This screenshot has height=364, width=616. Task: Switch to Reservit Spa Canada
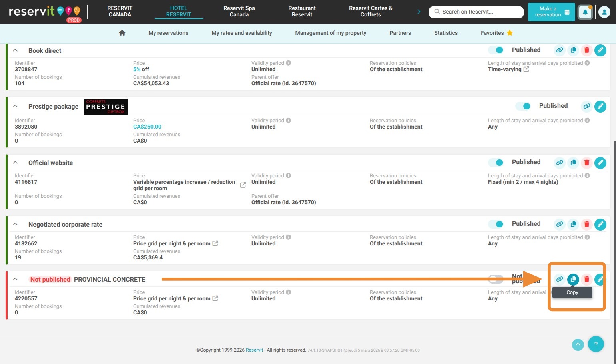pos(239,11)
